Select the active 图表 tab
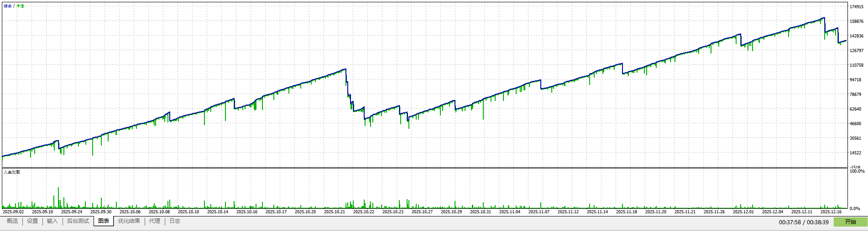Viewport: 868px width, 232px height. [104, 221]
